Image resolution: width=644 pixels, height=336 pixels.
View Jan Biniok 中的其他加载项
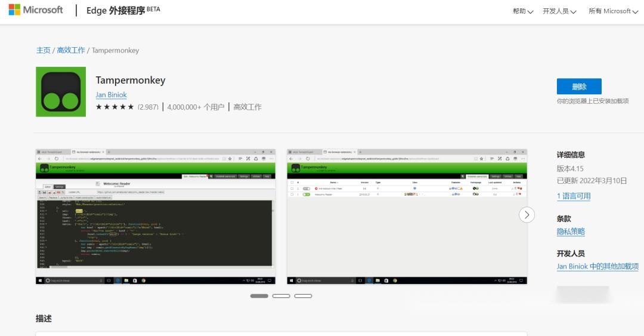click(x=597, y=267)
